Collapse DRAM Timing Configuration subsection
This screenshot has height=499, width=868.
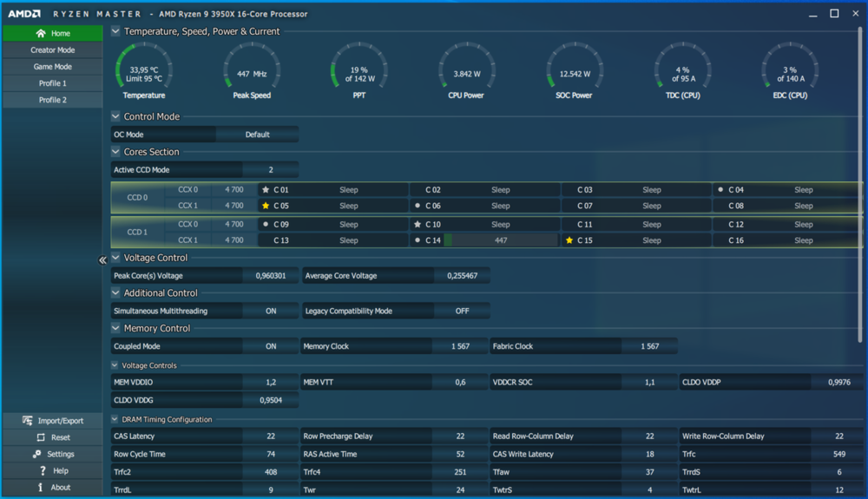(115, 419)
